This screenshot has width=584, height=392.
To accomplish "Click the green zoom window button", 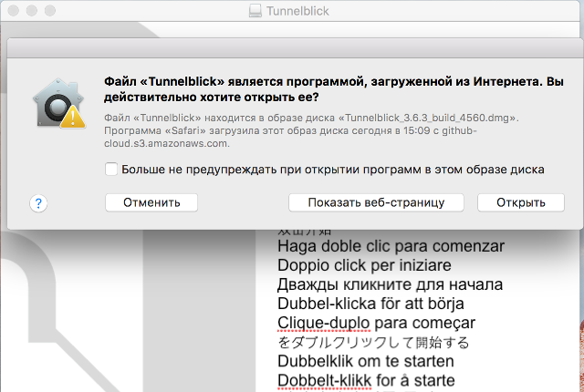I will [x=50, y=10].
